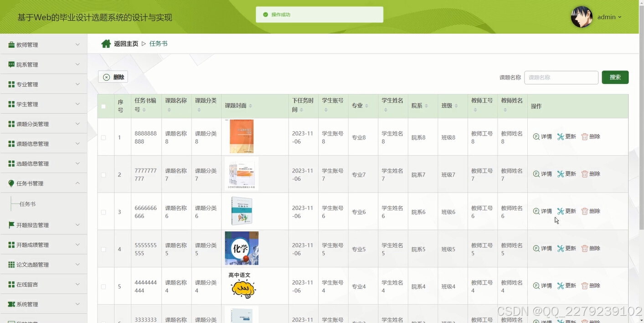This screenshot has height=323, width=644.
Task: Open 详情 details for 课题名称8 row
Action: [542, 136]
